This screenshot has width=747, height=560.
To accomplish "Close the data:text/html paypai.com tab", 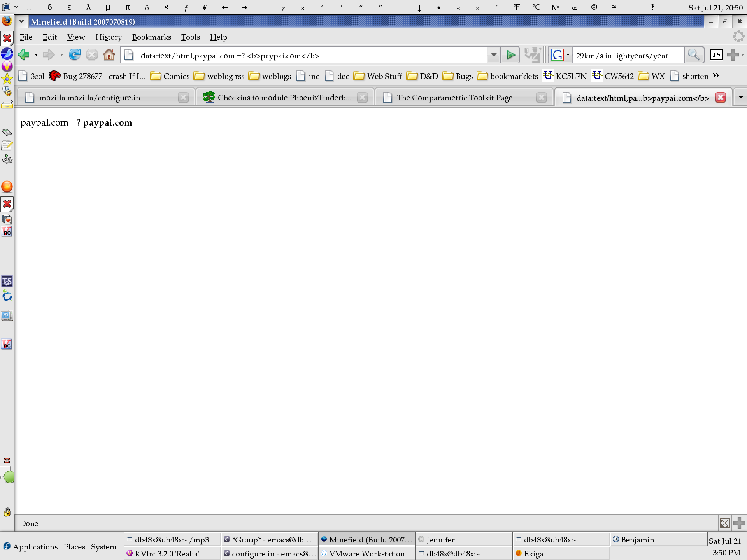I will point(721,97).
